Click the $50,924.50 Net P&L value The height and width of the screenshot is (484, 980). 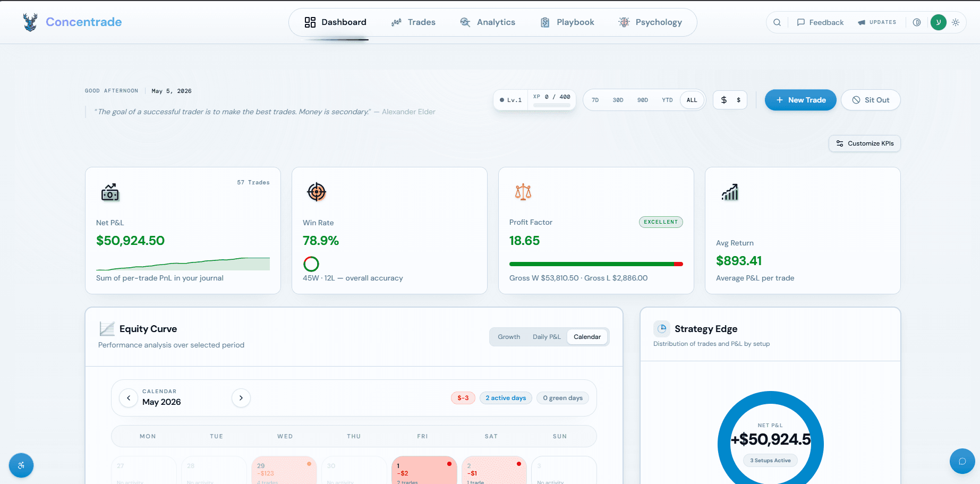(x=130, y=241)
